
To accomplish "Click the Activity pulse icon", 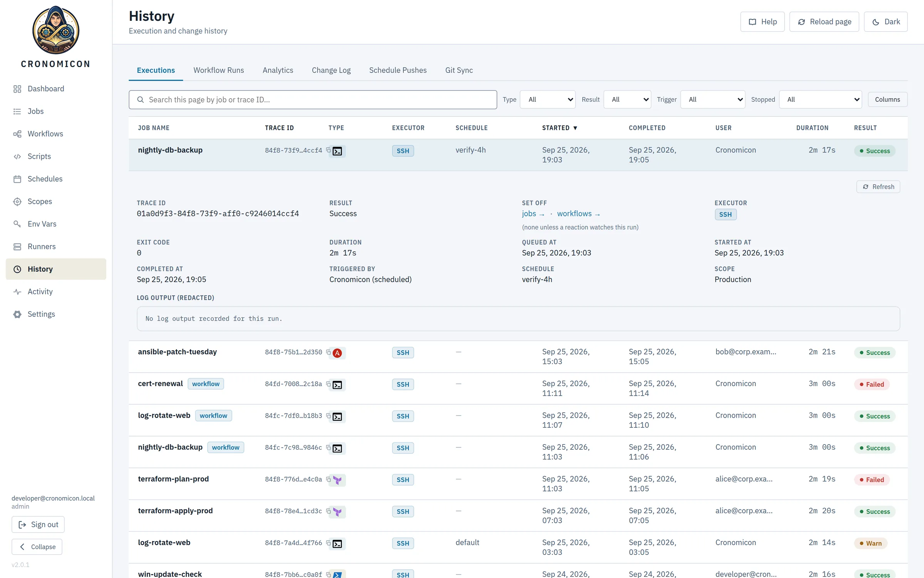I will point(17,292).
